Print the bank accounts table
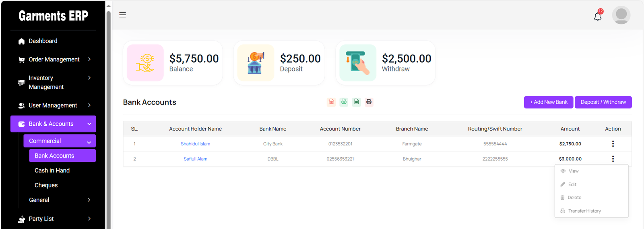The width and height of the screenshot is (644, 229). point(369,102)
